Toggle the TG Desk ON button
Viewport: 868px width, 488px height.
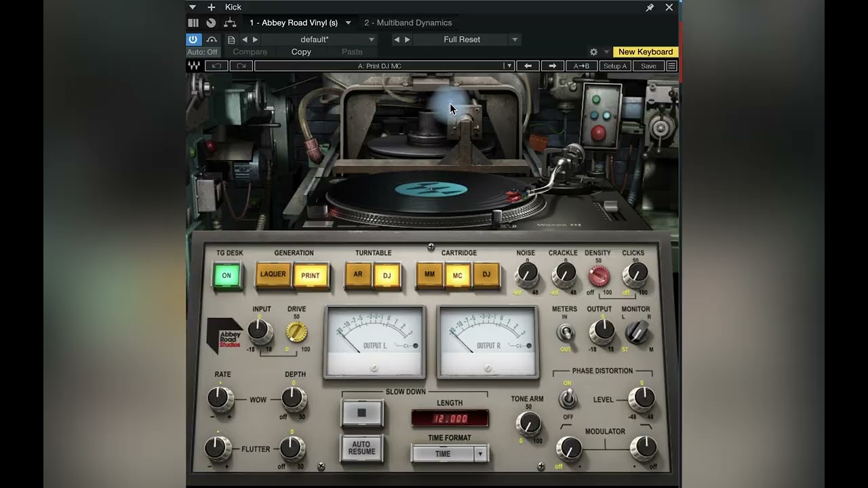[226, 275]
